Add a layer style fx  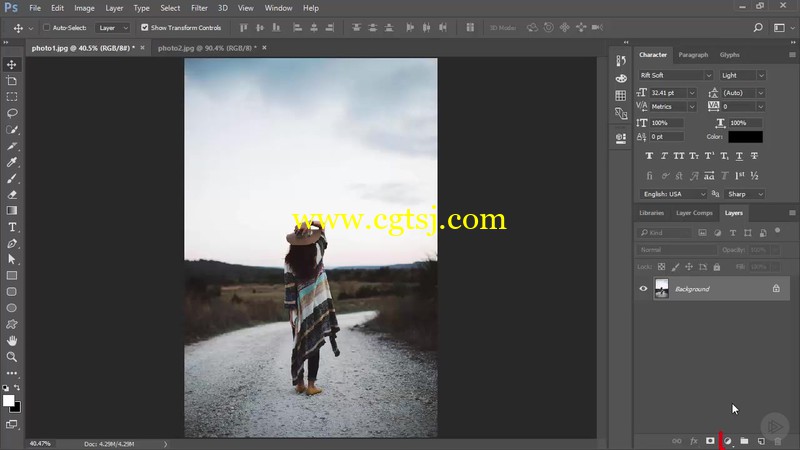(693, 441)
